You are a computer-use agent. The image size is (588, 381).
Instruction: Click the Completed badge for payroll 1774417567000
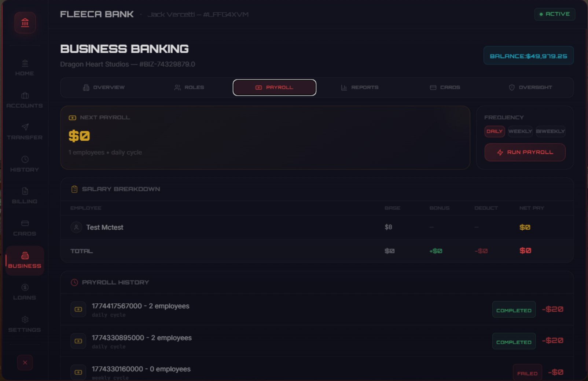coord(514,310)
